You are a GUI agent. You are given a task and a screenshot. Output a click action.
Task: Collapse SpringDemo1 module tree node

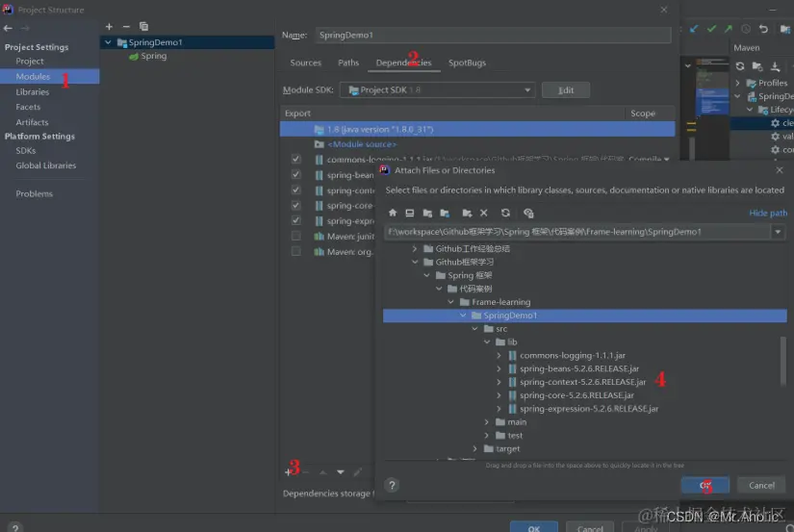pyautogui.click(x=108, y=42)
